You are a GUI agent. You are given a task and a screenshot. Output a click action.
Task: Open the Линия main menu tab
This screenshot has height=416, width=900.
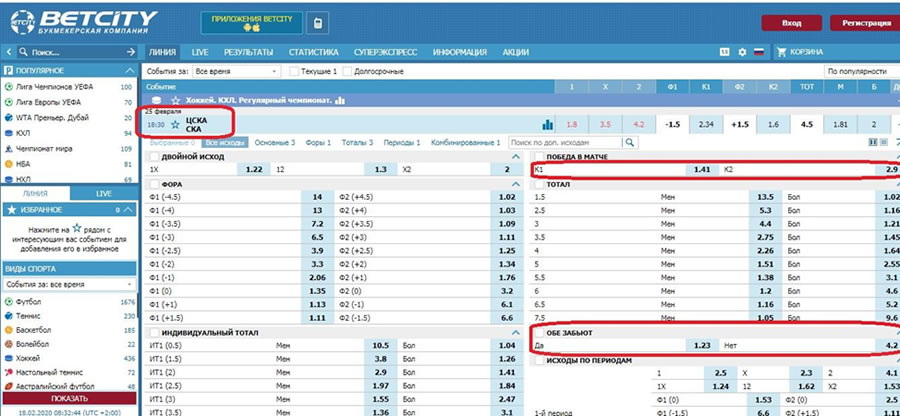162,52
